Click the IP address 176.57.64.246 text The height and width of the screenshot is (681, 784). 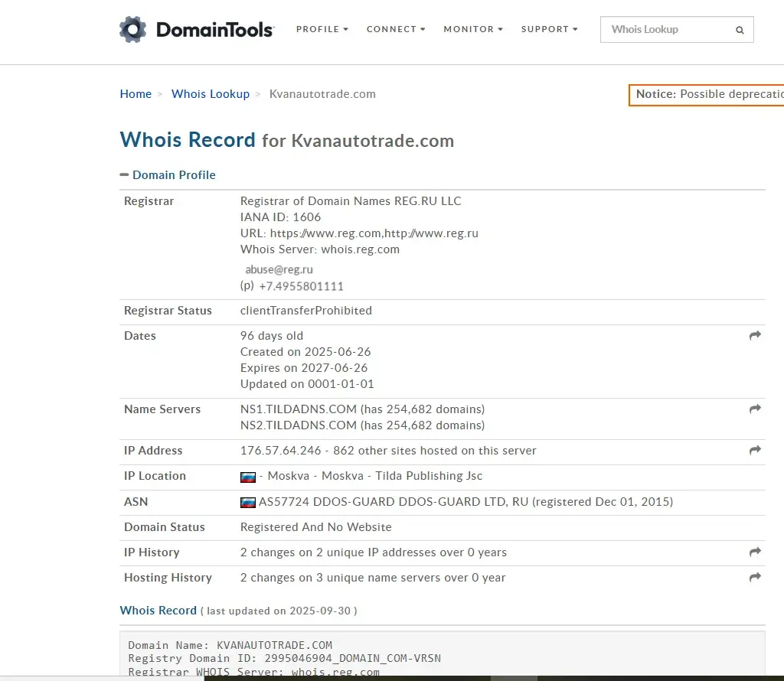(x=280, y=451)
